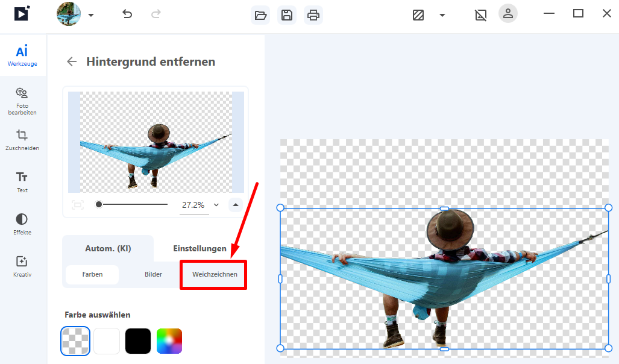Go back from Hintergrund entfernen

72,61
